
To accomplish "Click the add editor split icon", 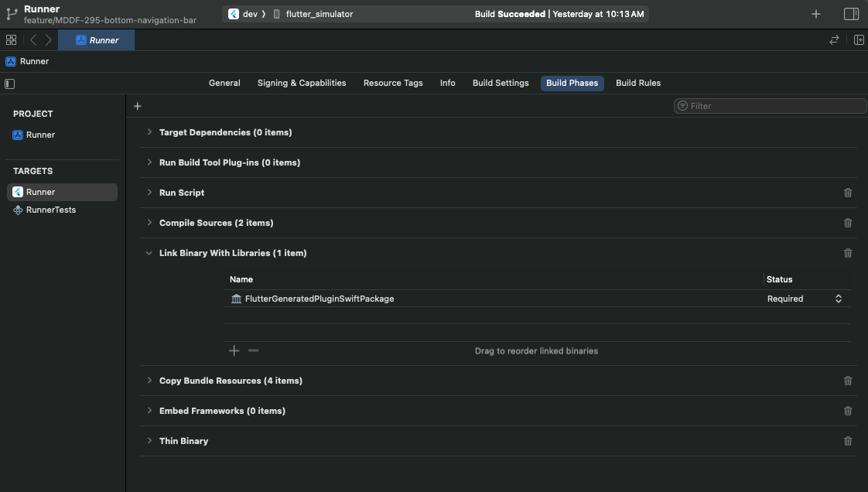I will coord(859,40).
